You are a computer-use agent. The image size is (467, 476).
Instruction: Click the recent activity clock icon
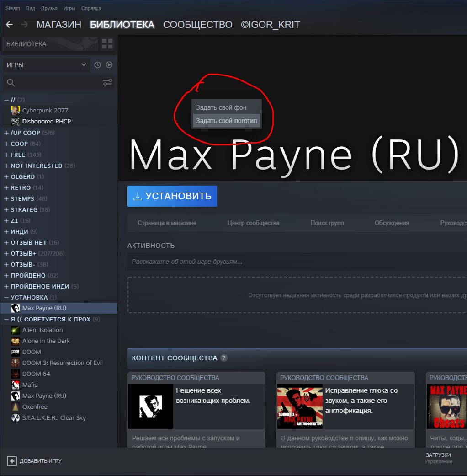point(97,64)
